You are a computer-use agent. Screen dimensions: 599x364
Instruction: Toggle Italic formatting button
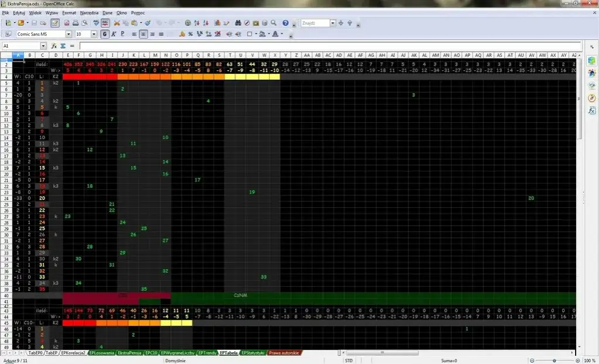click(x=114, y=34)
